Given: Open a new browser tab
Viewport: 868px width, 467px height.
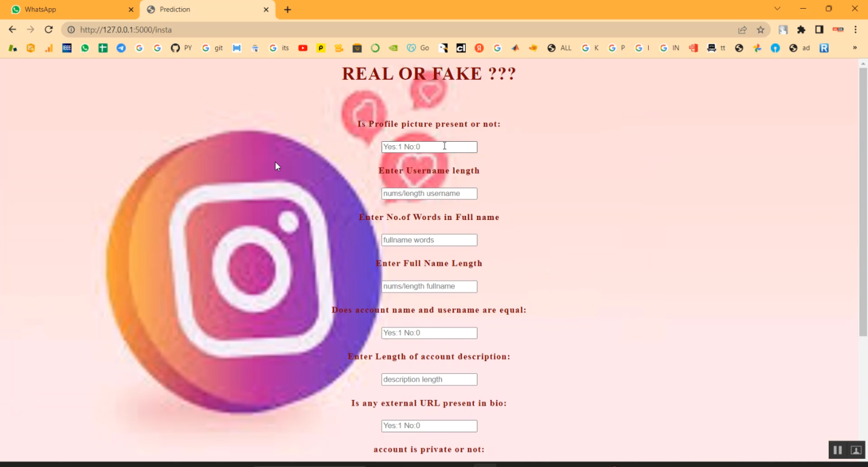Looking at the screenshot, I should (288, 10).
